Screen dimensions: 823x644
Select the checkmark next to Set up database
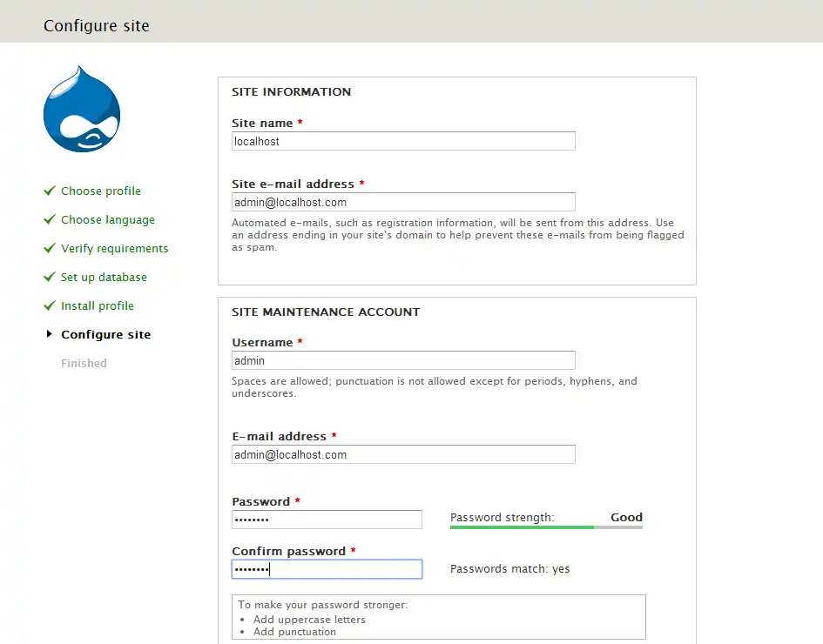[x=50, y=277]
